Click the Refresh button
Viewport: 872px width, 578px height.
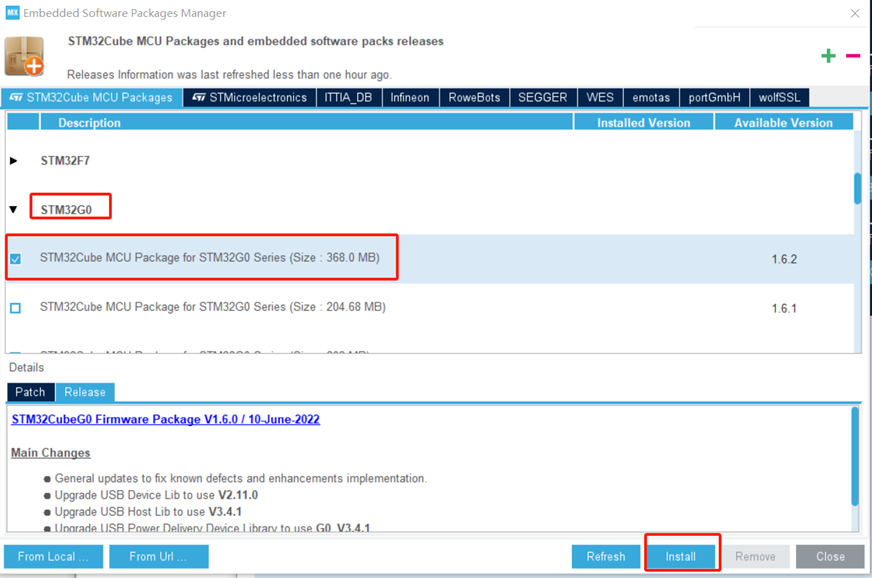(605, 557)
